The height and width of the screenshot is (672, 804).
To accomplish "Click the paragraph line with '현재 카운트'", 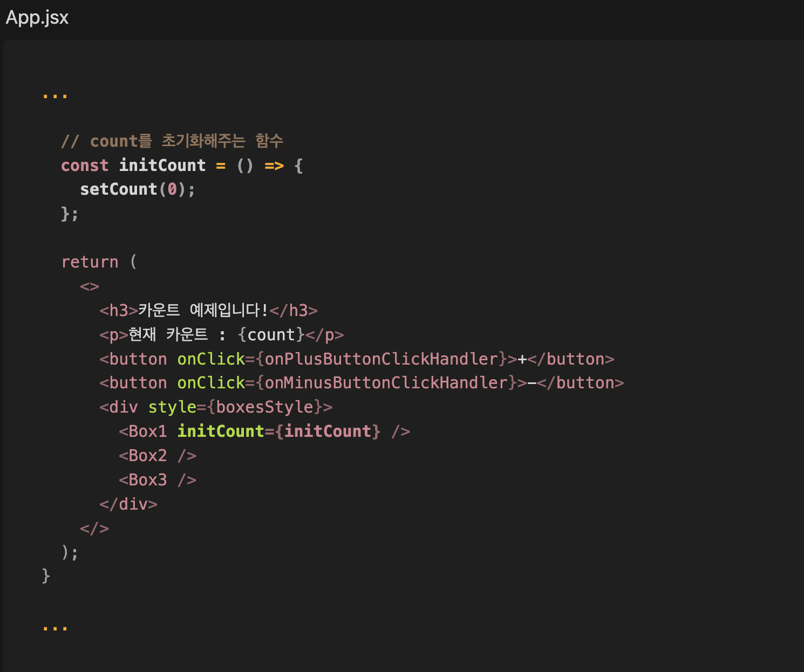I will (x=221, y=335).
